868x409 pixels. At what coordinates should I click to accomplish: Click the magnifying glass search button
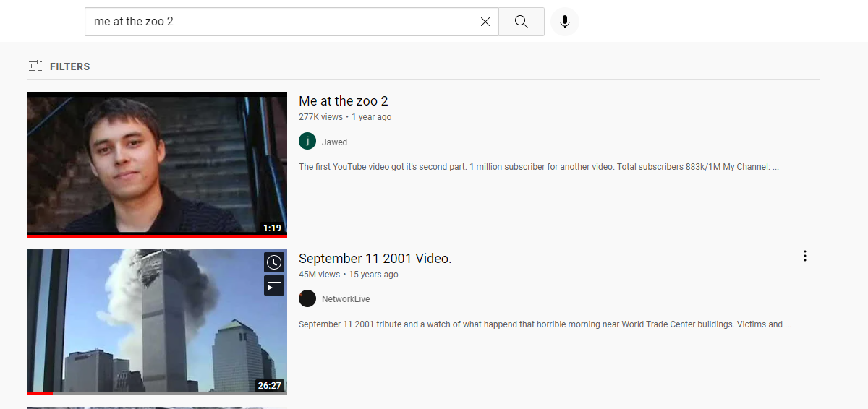click(522, 22)
